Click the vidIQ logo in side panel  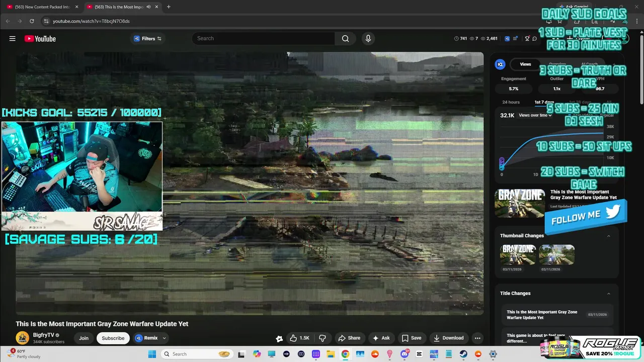click(500, 64)
